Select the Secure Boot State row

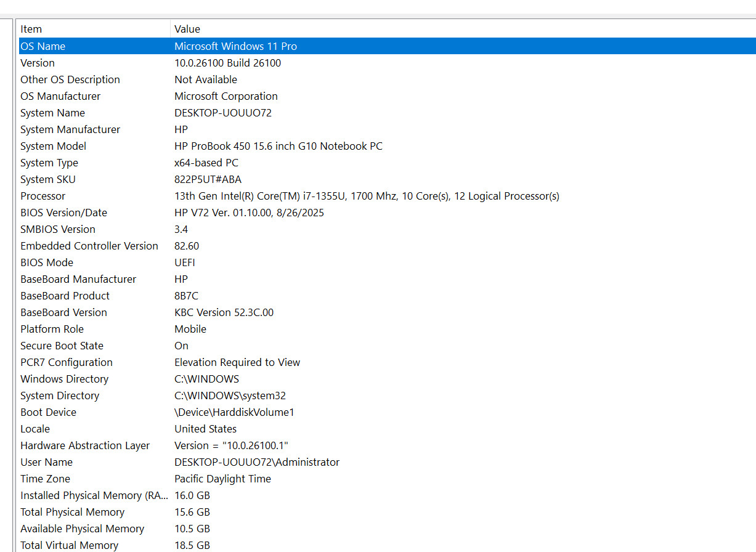point(388,346)
